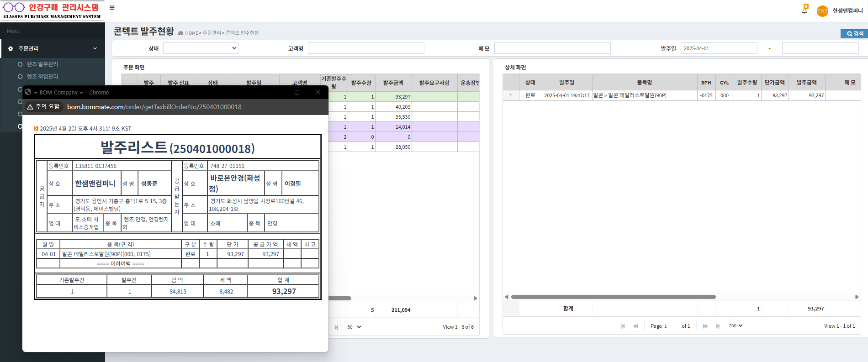
Task: Click the popup URL address bar
Action: (154, 107)
